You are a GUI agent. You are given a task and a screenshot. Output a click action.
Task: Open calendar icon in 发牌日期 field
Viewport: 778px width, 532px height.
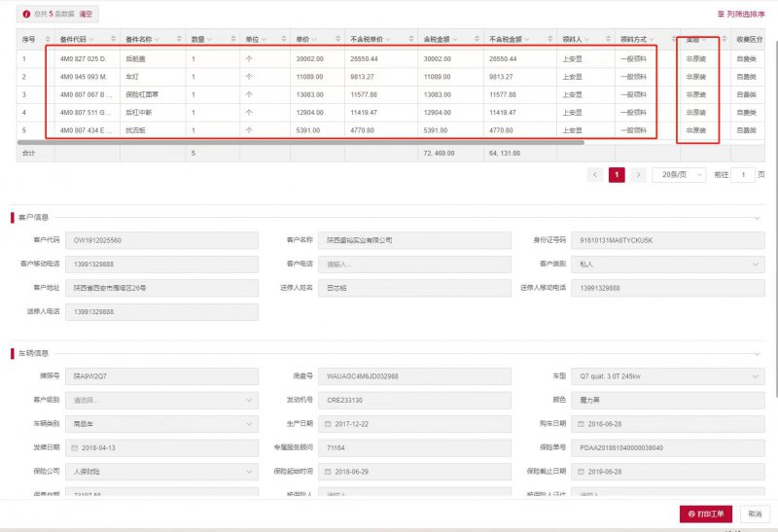tap(75, 447)
